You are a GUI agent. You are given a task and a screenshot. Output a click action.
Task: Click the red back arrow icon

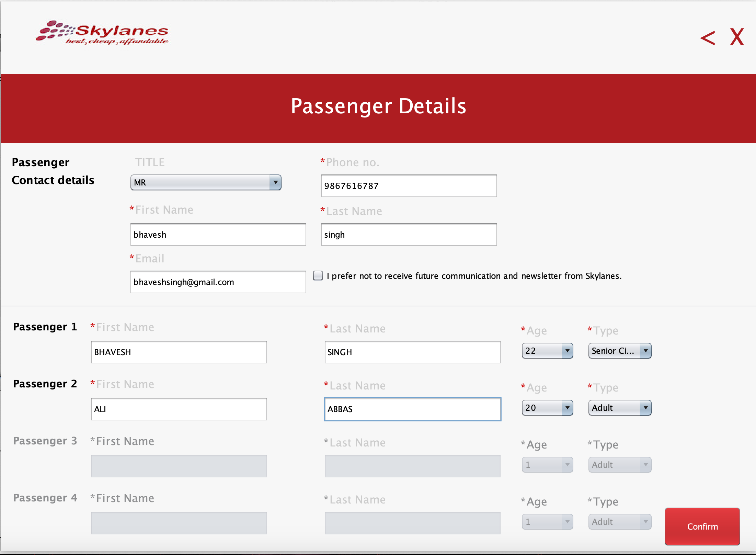click(708, 38)
